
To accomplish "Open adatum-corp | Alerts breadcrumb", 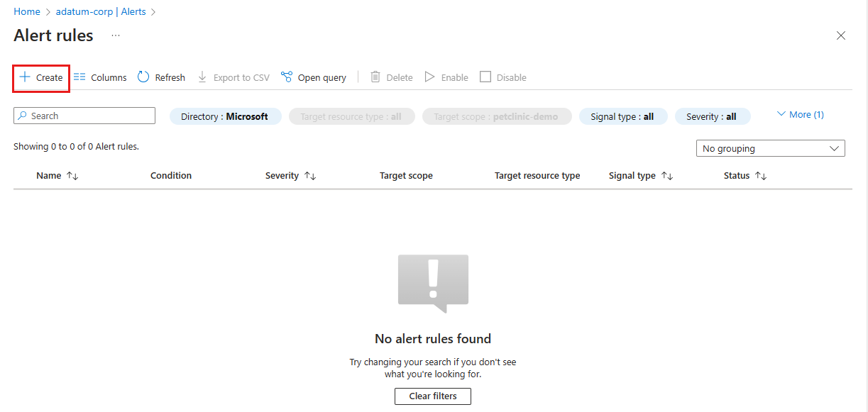I will [x=101, y=11].
